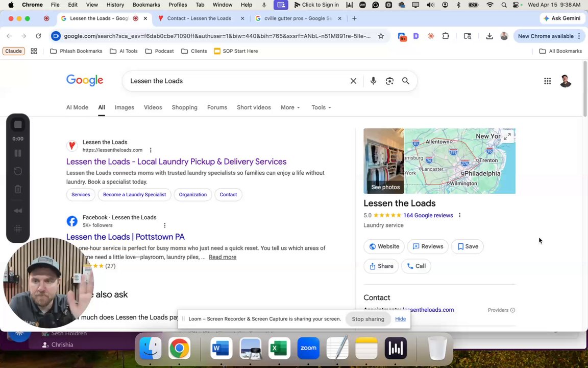The image size is (588, 368).
Task: Save the business with the Save button
Action: (467, 246)
